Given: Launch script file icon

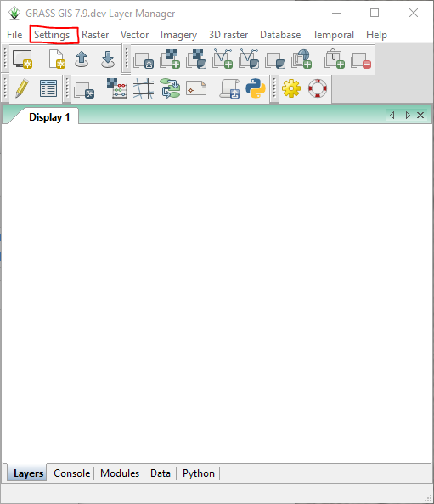Looking at the screenshot, I should (x=229, y=88).
